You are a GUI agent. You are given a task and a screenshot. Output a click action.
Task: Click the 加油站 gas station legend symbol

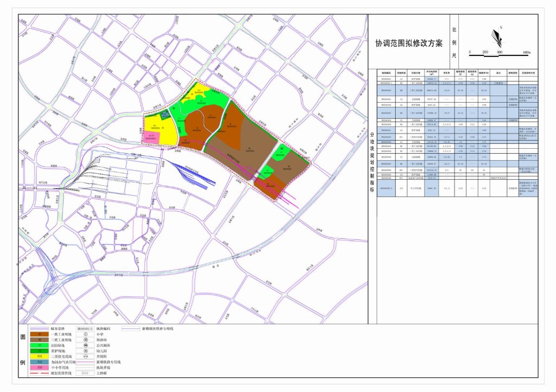coord(86,341)
